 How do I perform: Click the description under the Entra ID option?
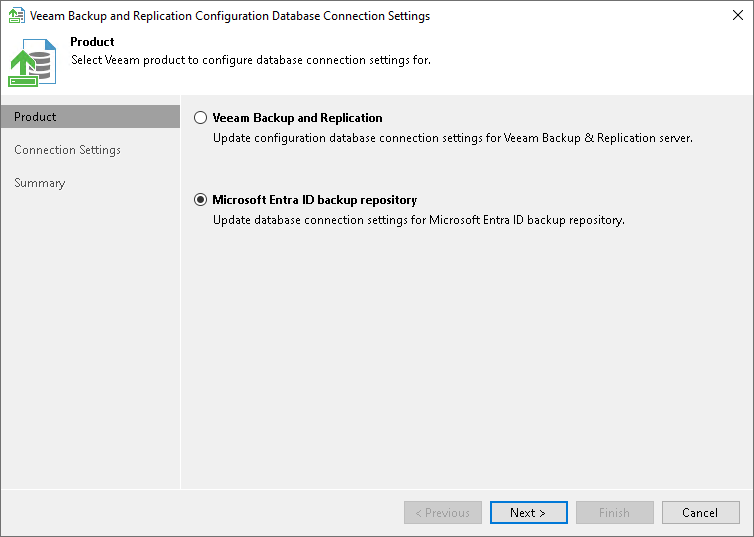[418, 220]
